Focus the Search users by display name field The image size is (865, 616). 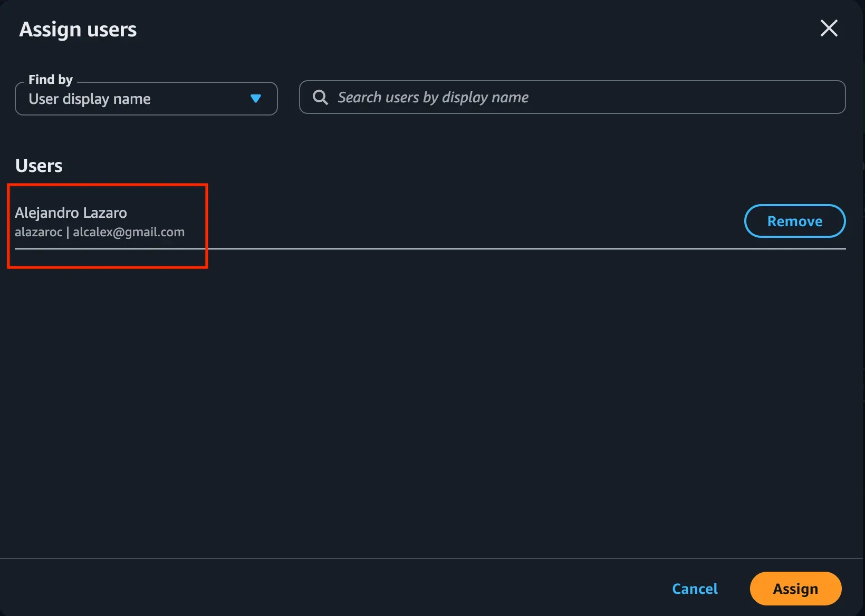[x=572, y=97]
